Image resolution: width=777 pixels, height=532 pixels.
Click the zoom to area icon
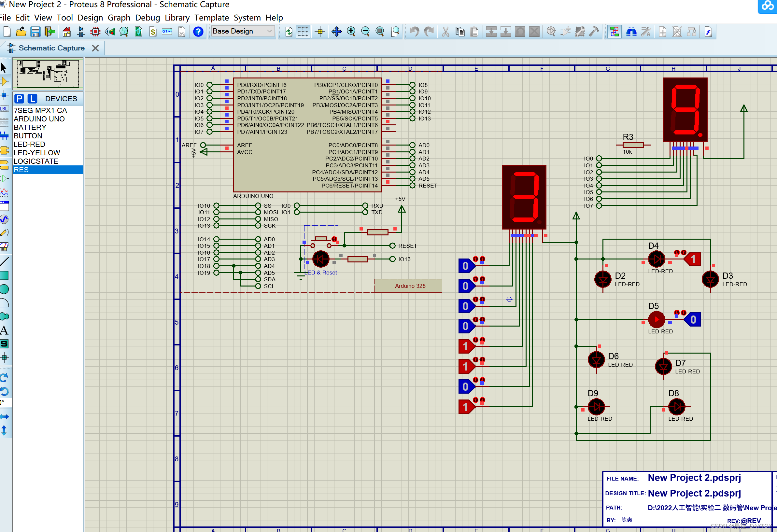[x=395, y=32]
